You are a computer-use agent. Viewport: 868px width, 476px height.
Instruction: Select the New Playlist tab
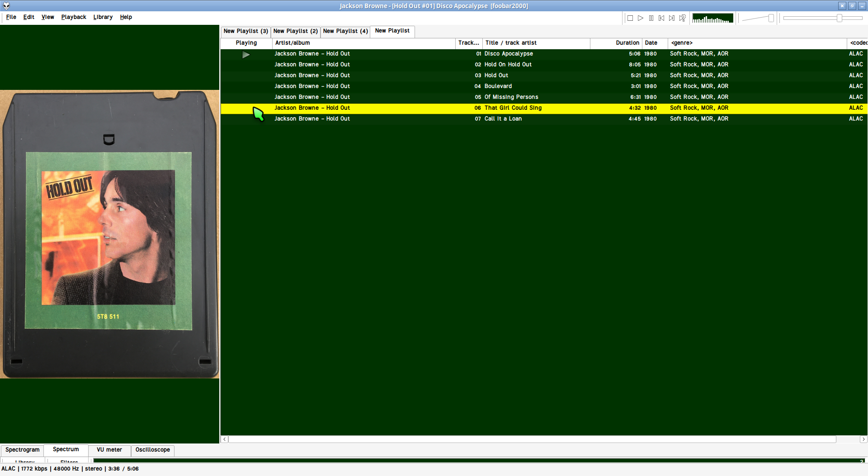392,31
